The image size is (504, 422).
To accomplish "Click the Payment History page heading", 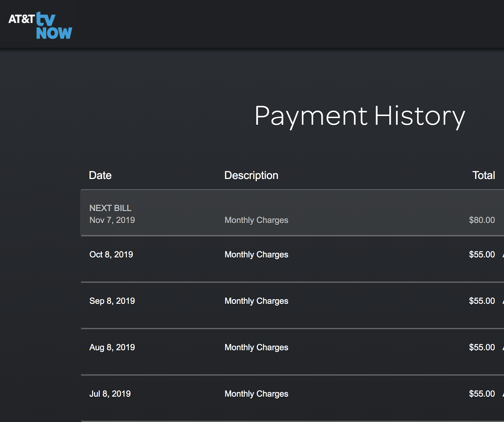I will [x=359, y=116].
